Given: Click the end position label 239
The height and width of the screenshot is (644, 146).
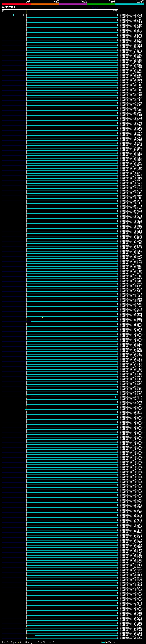Looking at the screenshot, I should point(115,11).
